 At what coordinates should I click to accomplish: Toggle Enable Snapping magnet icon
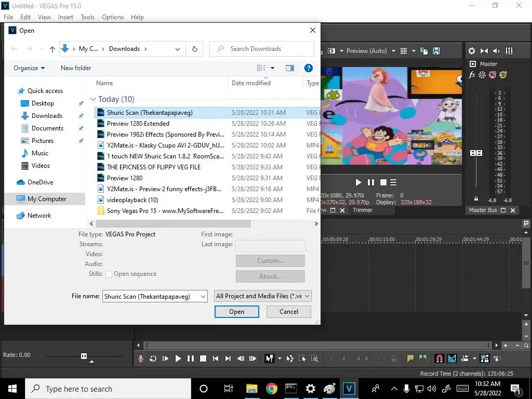pyautogui.click(x=440, y=358)
